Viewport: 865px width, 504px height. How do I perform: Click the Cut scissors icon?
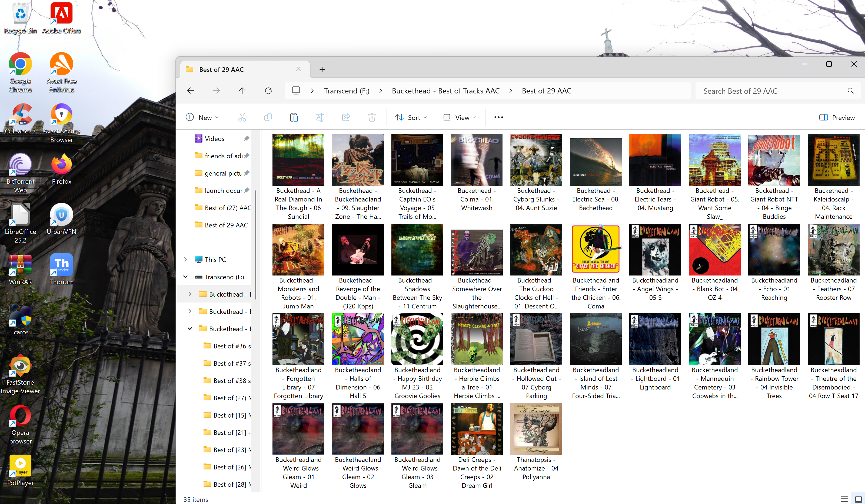pyautogui.click(x=242, y=117)
